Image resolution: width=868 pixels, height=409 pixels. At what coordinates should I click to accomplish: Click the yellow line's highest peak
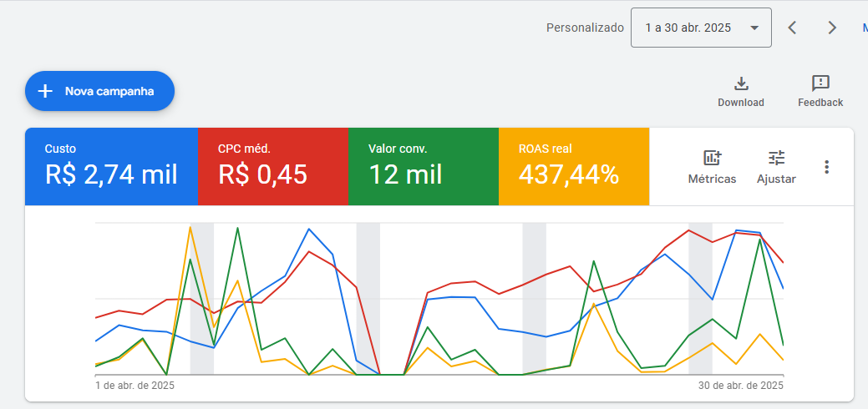coord(190,227)
